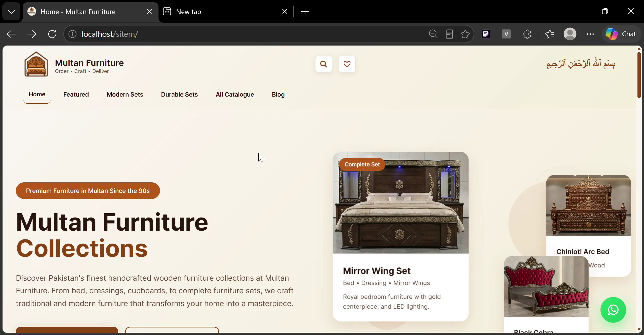This screenshot has width=644, height=335.
Task: Open the Chinioti Arc Bed image
Action: click(588, 205)
